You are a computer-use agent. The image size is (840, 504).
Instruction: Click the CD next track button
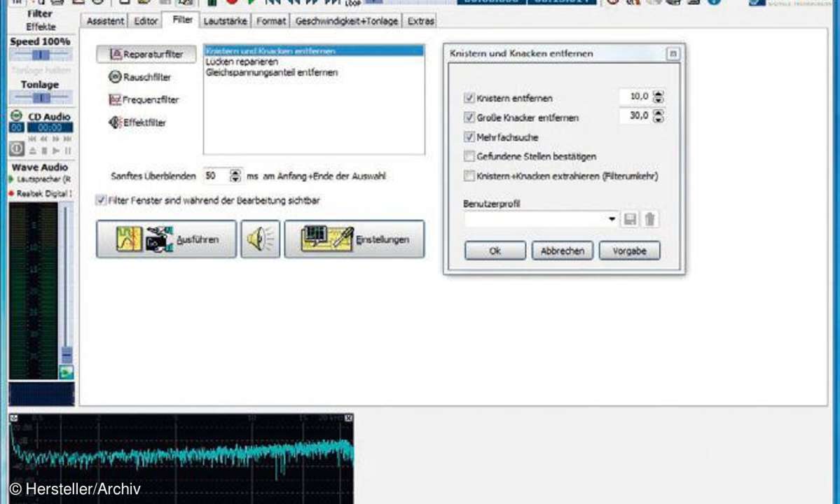[67, 139]
